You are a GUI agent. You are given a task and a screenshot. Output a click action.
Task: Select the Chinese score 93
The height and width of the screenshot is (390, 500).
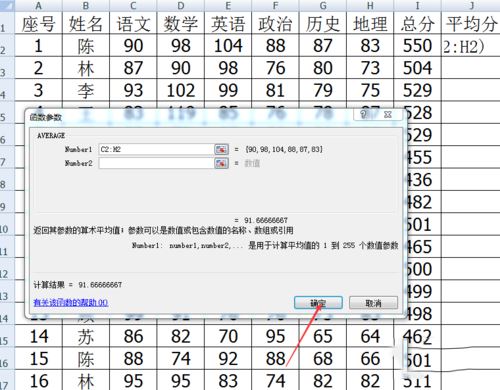[133, 90]
